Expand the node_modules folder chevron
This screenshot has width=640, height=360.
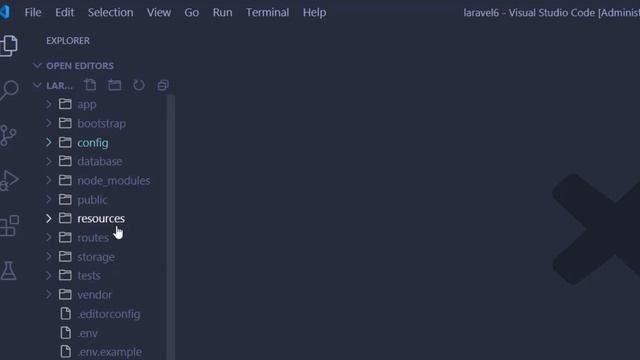(x=49, y=180)
